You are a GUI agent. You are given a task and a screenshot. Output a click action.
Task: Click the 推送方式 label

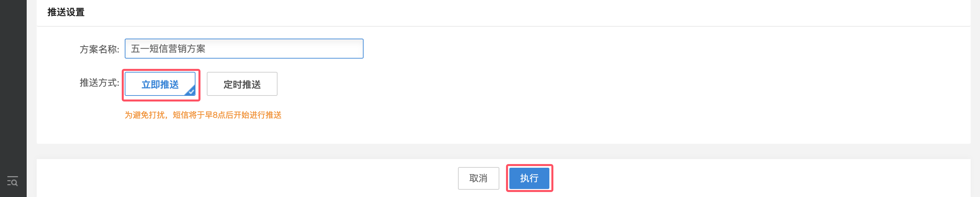(99, 83)
